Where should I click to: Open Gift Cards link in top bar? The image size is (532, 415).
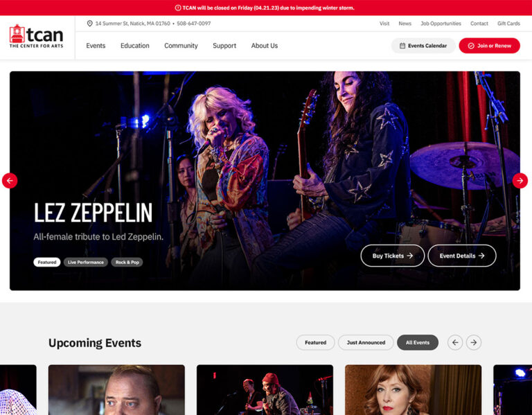pos(508,24)
